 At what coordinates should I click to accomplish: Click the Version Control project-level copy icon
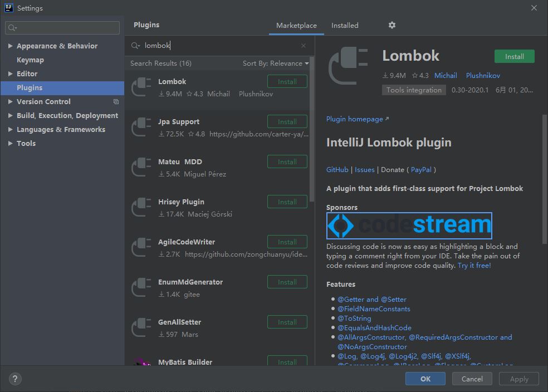pyautogui.click(x=116, y=102)
